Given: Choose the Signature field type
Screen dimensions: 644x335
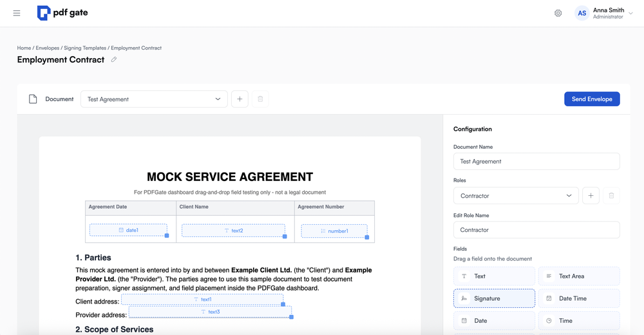Looking at the screenshot, I should [494, 298].
